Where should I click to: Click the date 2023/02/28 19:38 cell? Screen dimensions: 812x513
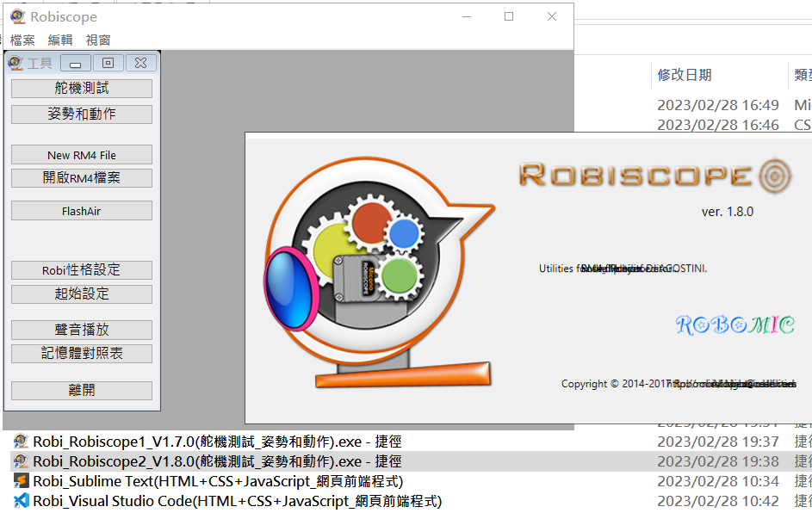[718, 461]
